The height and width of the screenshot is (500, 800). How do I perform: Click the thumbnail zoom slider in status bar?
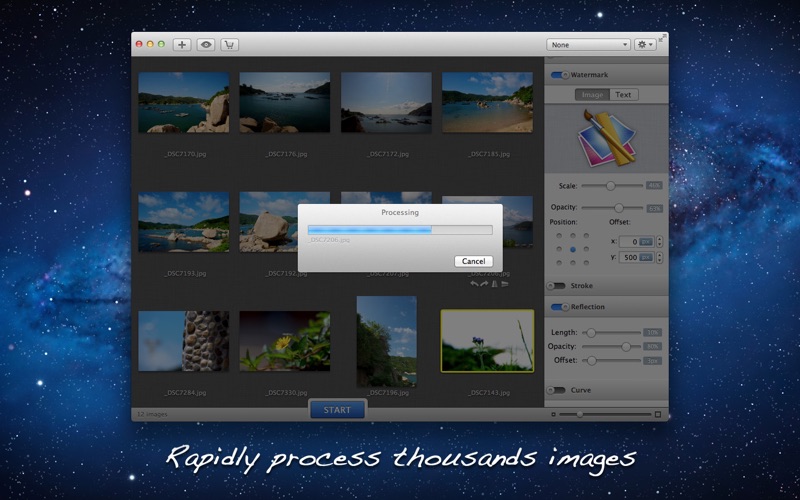(605, 414)
